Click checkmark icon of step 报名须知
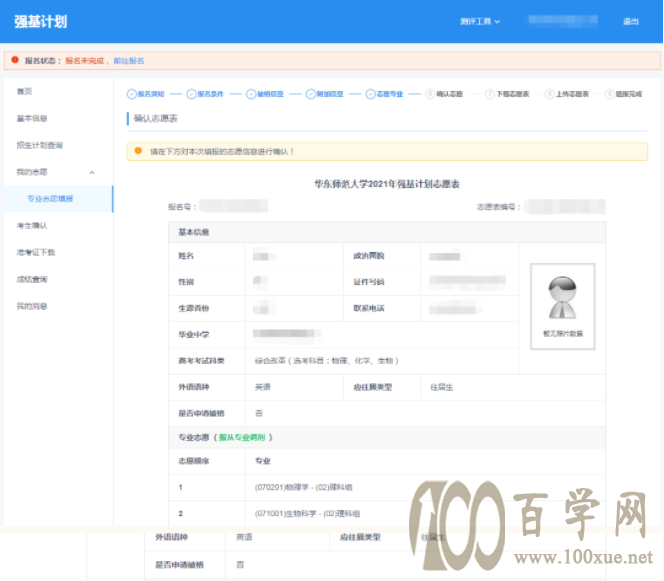 pyautogui.click(x=132, y=94)
